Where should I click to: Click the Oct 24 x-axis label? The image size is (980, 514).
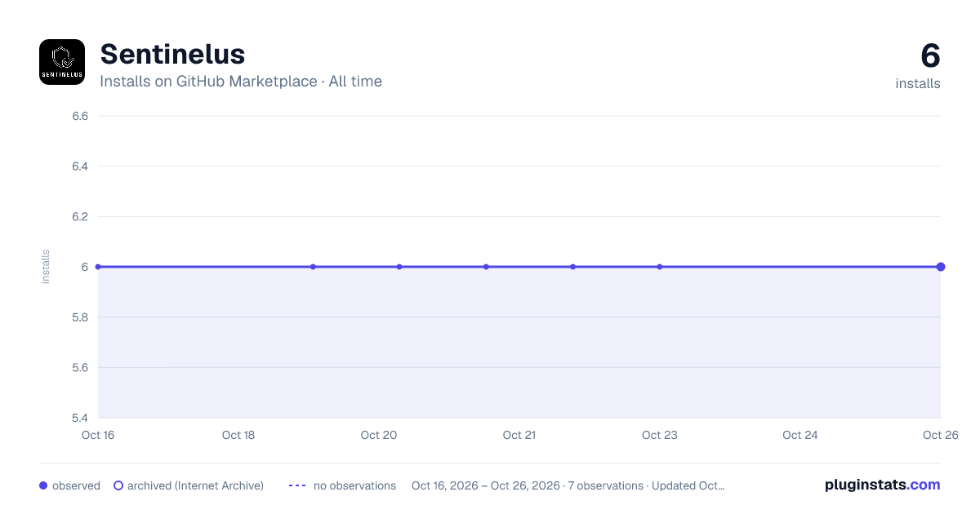point(800,435)
